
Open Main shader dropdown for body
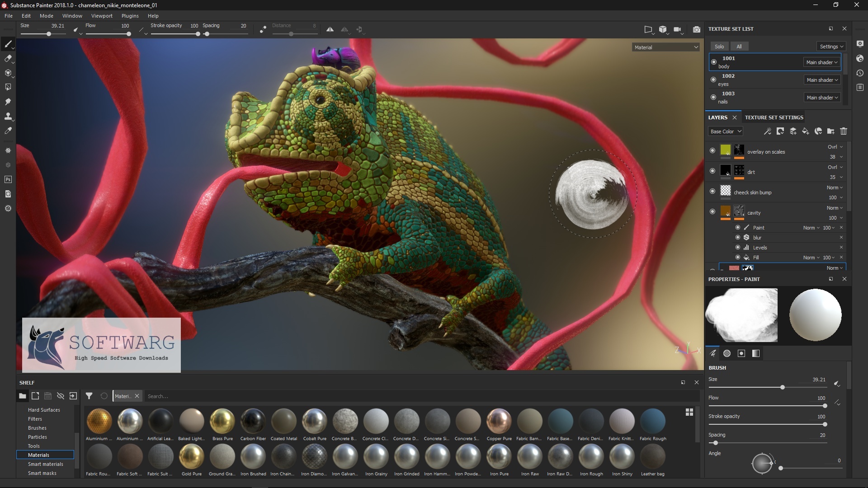(x=821, y=62)
